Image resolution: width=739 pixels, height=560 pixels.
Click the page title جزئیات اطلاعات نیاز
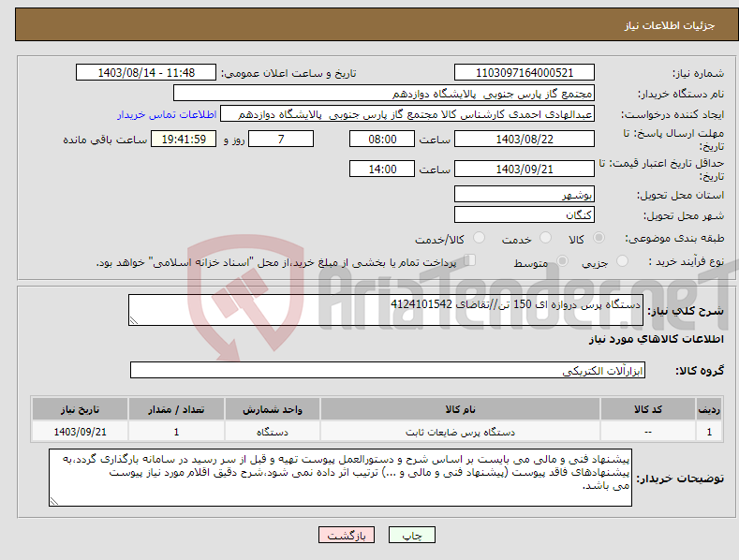click(670, 25)
